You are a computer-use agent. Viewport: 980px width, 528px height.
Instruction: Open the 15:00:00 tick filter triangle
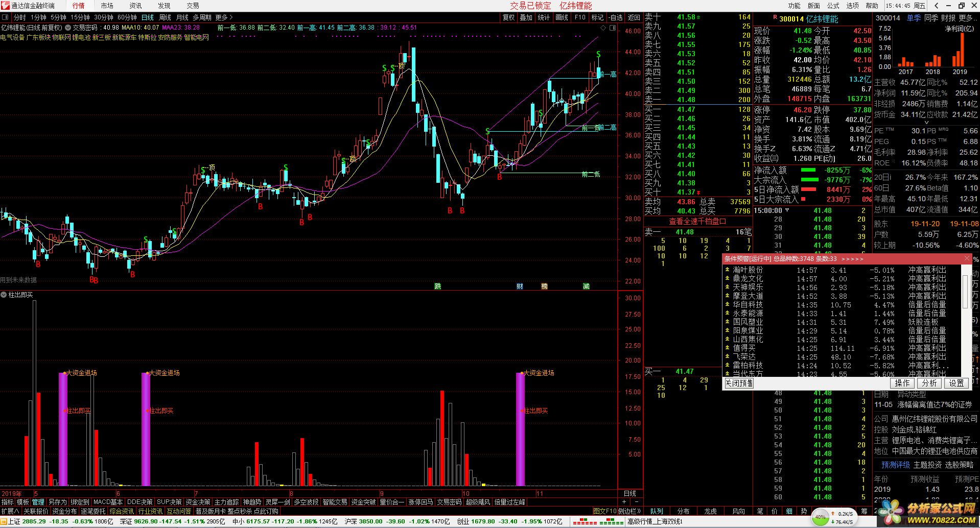[787, 210]
